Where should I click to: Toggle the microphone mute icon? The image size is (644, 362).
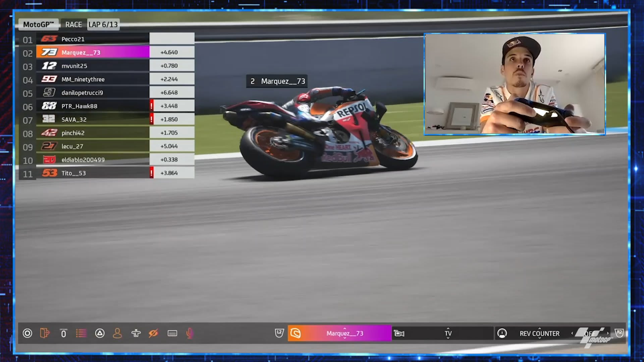tap(190, 333)
